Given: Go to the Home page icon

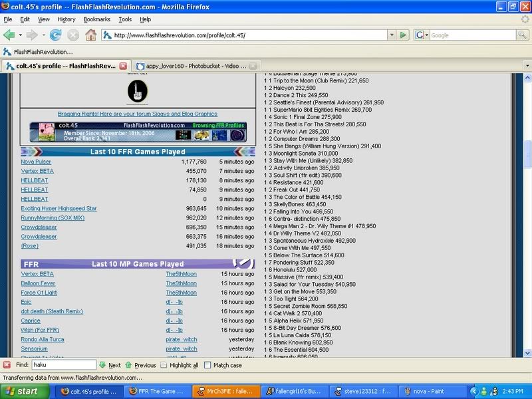Looking at the screenshot, I should point(90,35).
